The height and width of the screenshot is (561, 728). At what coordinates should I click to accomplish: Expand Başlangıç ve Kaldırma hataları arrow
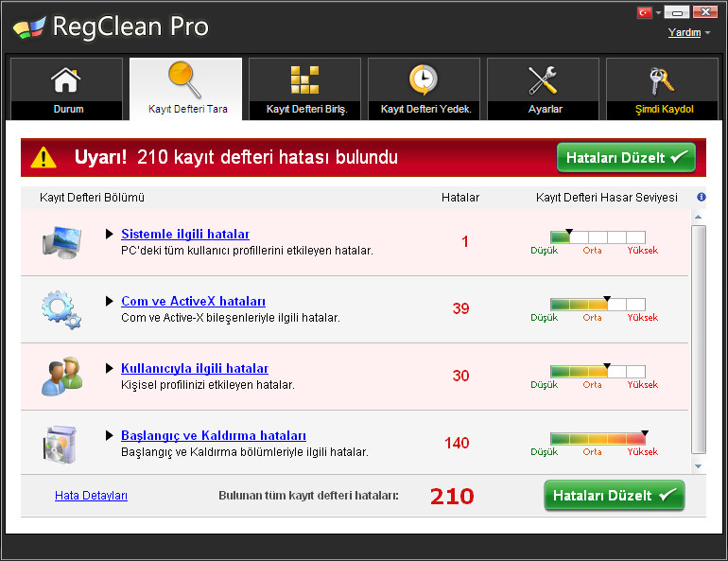coord(110,436)
